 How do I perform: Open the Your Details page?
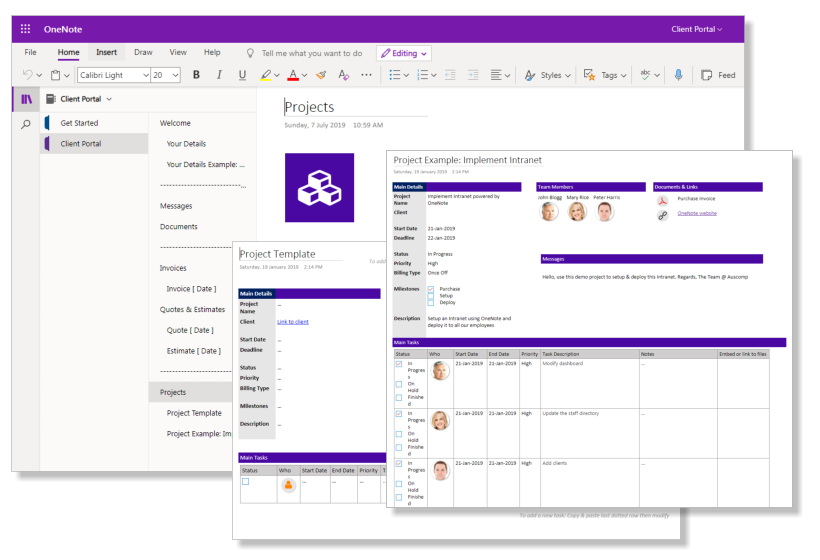point(186,144)
